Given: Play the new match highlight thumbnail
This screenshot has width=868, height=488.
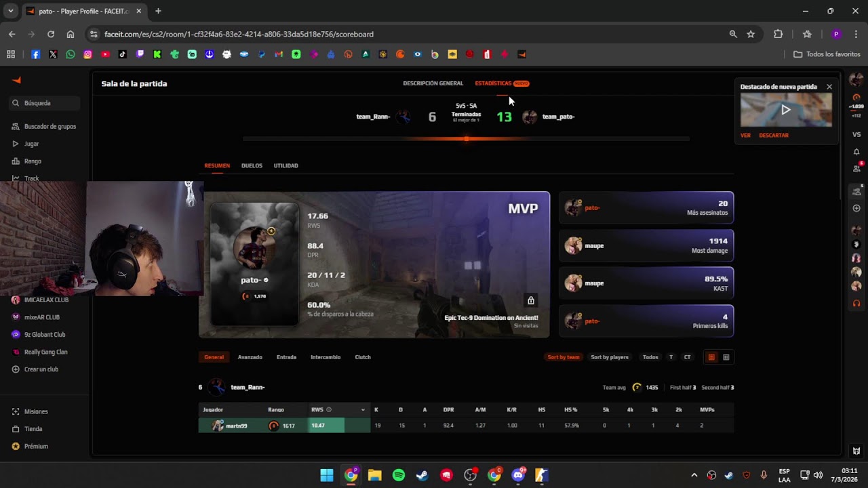Looking at the screenshot, I should [786, 110].
